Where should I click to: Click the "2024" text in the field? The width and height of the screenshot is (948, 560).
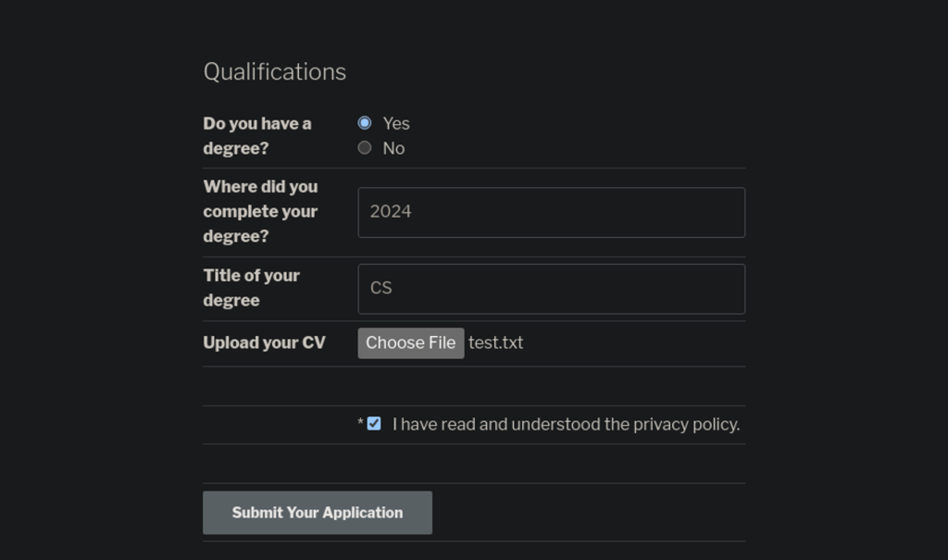(391, 212)
